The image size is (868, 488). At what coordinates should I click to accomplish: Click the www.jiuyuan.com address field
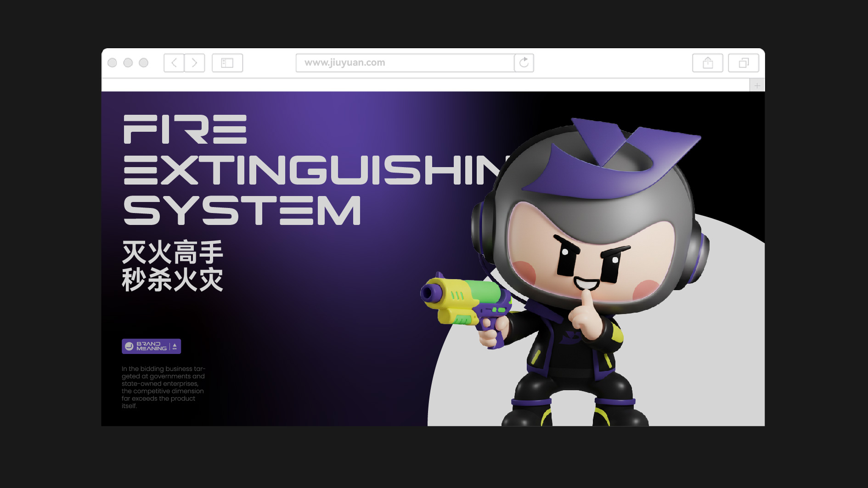pos(405,63)
